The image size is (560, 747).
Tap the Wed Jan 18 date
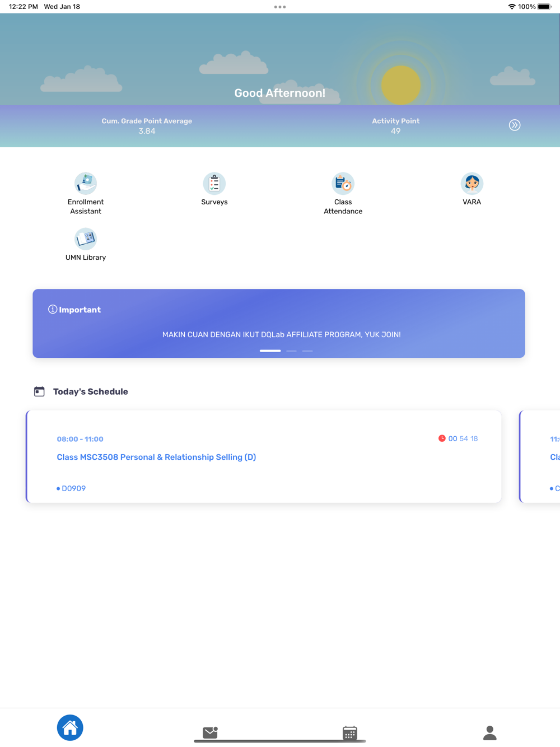[62, 7]
